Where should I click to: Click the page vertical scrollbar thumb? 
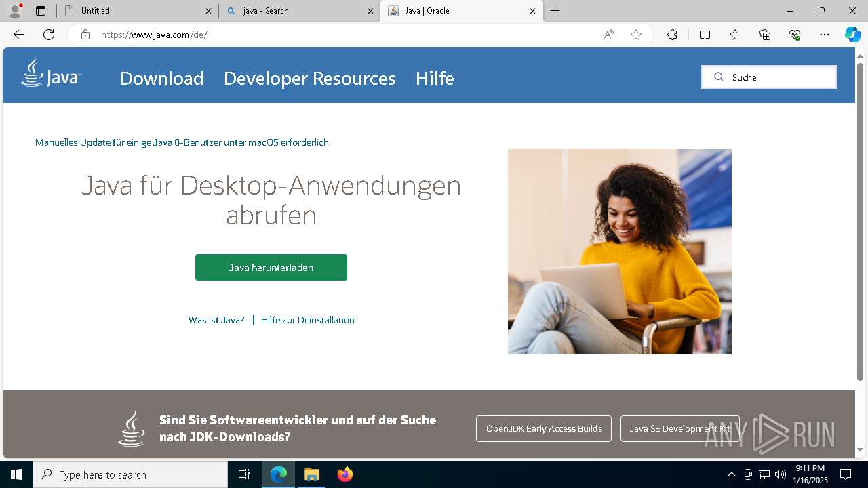pos(861,221)
